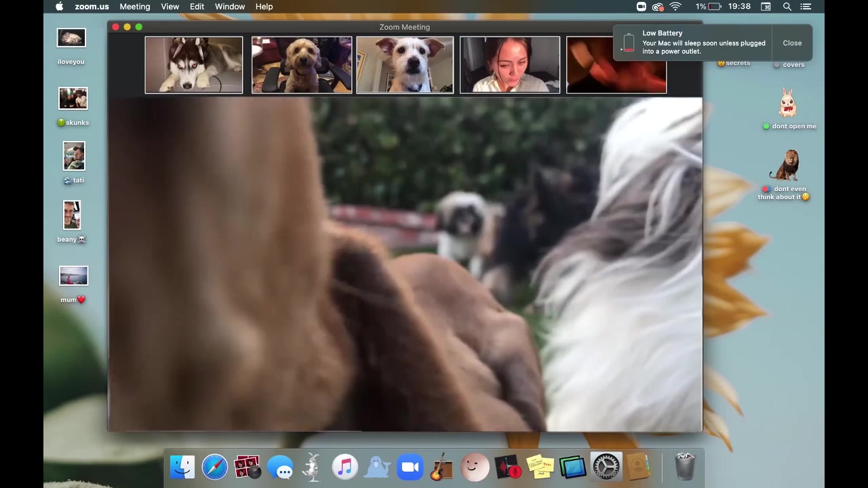Open Zoom app icon in the Dock
The width and height of the screenshot is (868, 488).
(x=410, y=467)
